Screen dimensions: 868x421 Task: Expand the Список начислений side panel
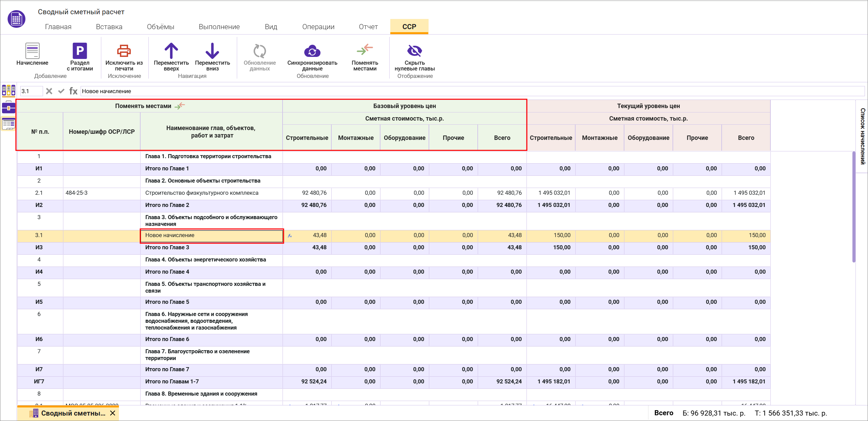[862, 136]
